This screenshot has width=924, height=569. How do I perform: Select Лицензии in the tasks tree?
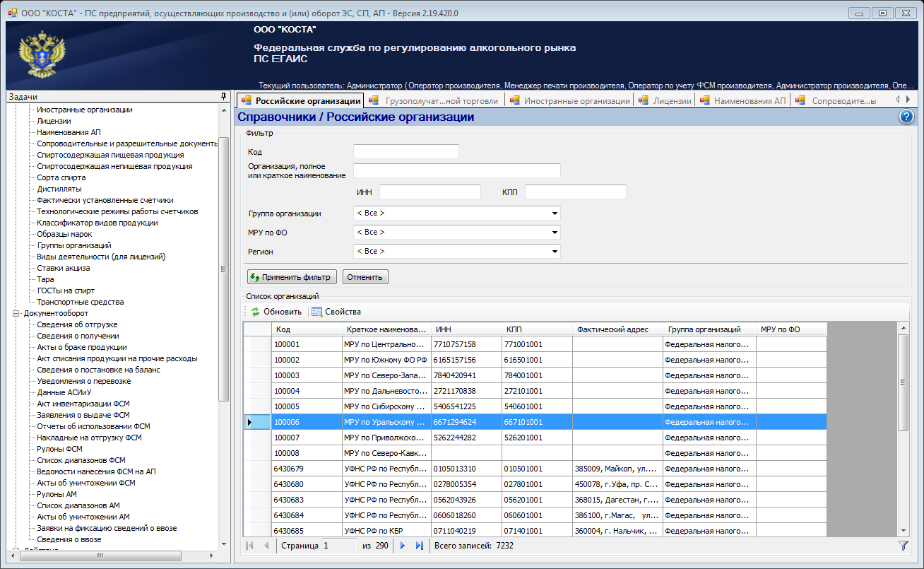(54, 121)
